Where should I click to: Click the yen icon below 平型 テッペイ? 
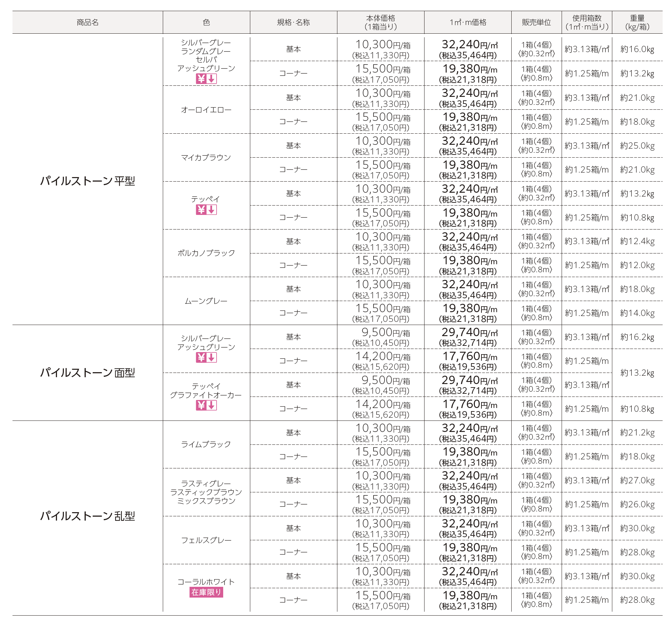point(201,210)
